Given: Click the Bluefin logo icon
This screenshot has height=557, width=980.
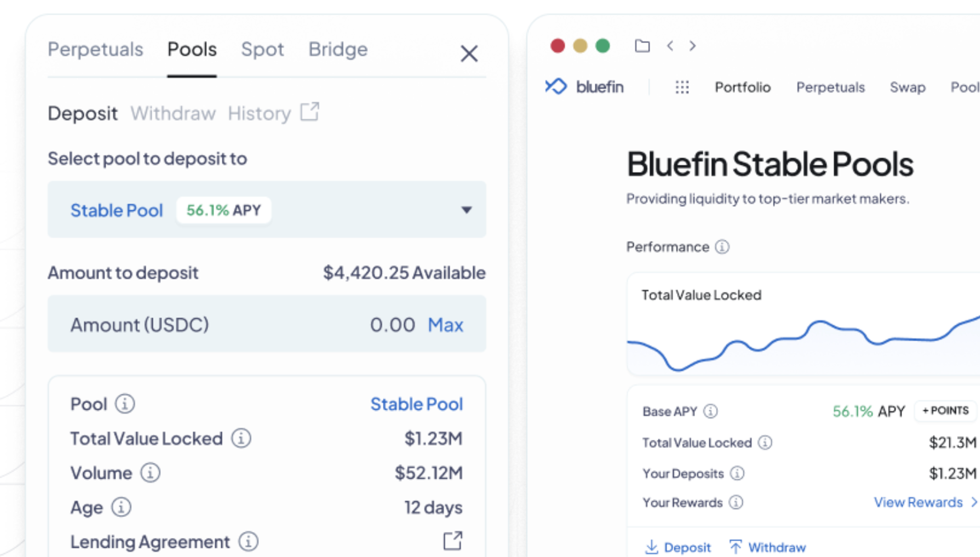Looking at the screenshot, I should [556, 87].
